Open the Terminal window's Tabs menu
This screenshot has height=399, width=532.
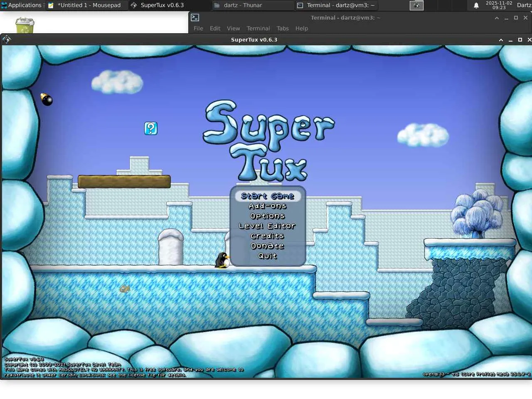283,28
